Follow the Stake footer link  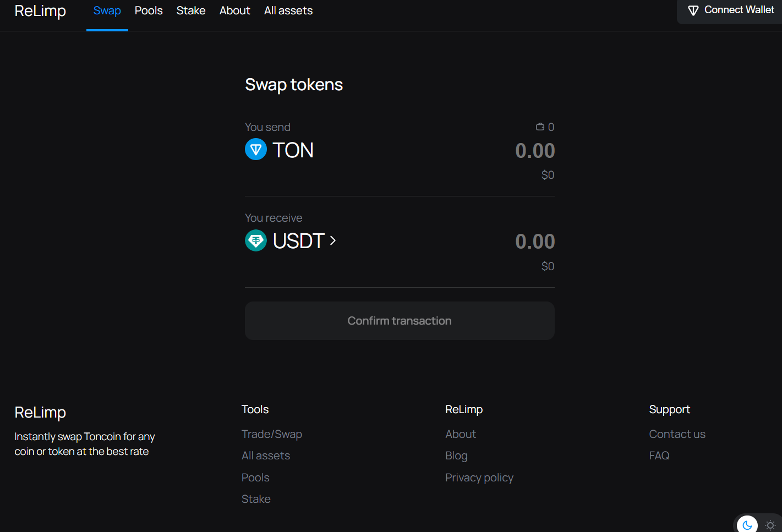tap(256, 499)
